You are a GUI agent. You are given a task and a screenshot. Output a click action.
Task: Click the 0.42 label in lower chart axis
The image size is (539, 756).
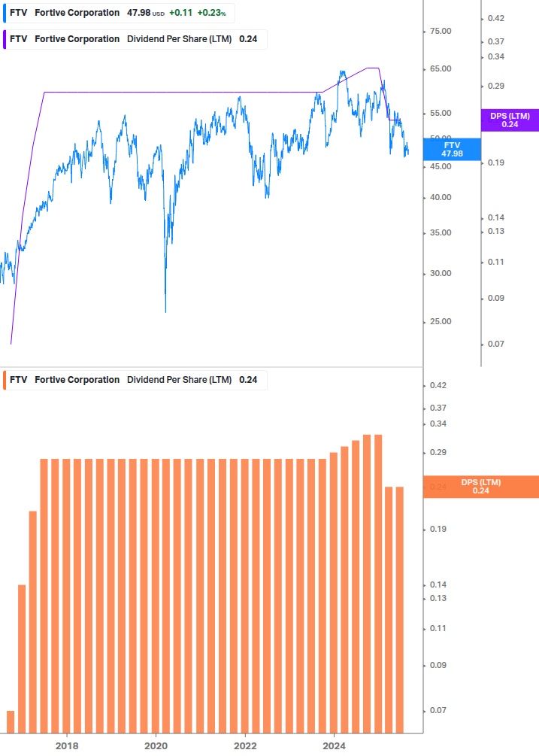pos(437,386)
